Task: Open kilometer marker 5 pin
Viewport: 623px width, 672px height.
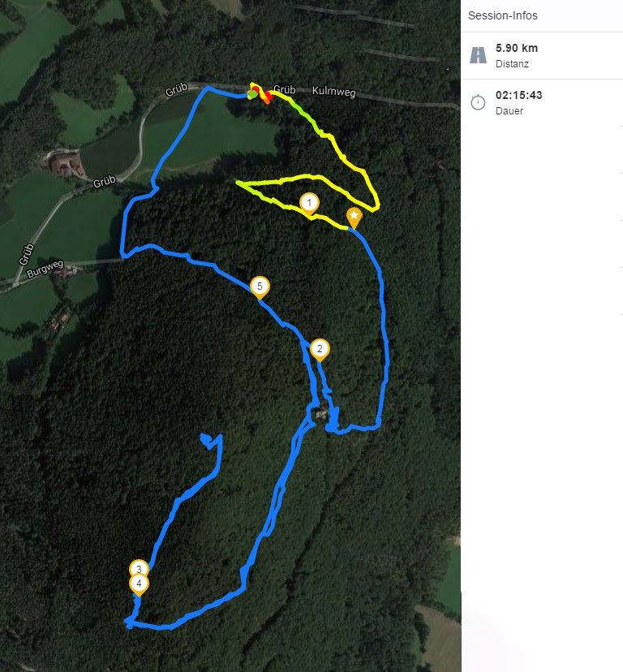Action: [260, 287]
